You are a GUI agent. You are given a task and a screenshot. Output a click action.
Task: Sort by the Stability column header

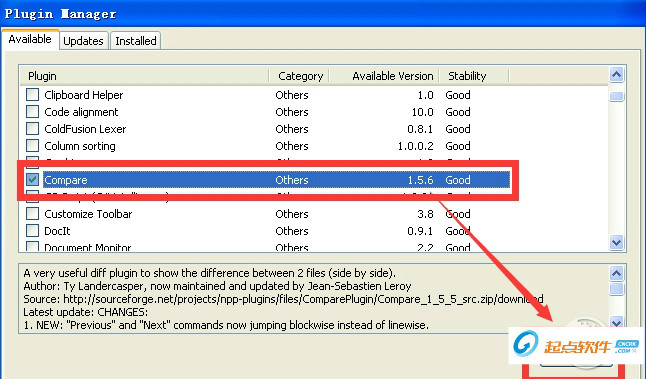(474, 76)
